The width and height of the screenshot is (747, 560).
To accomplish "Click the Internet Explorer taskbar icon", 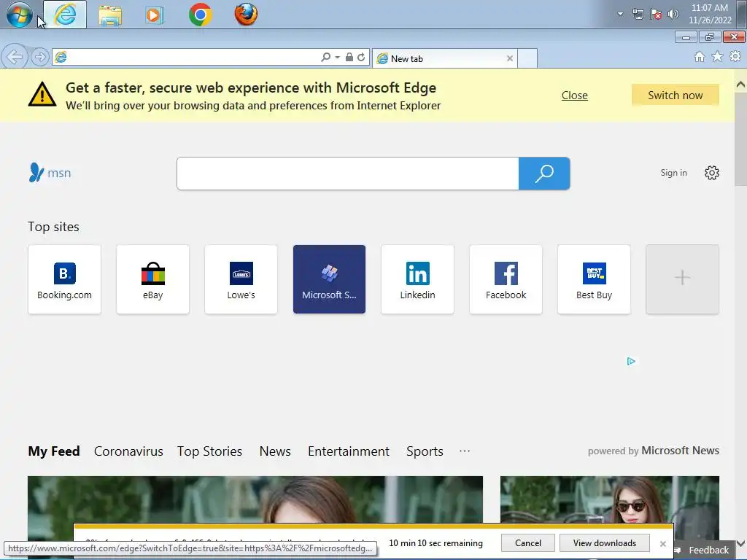I will pos(65,15).
